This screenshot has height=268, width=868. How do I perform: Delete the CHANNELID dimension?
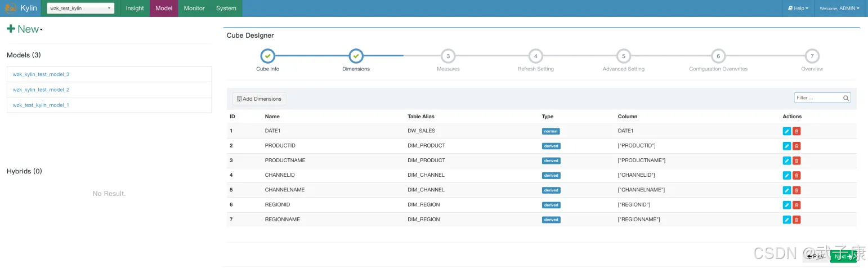[797, 175]
